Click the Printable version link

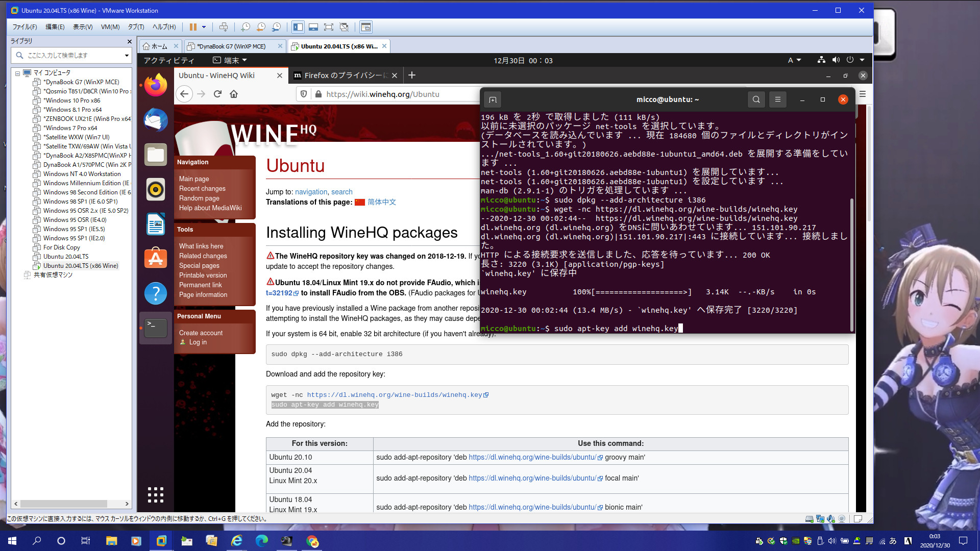[x=203, y=275]
